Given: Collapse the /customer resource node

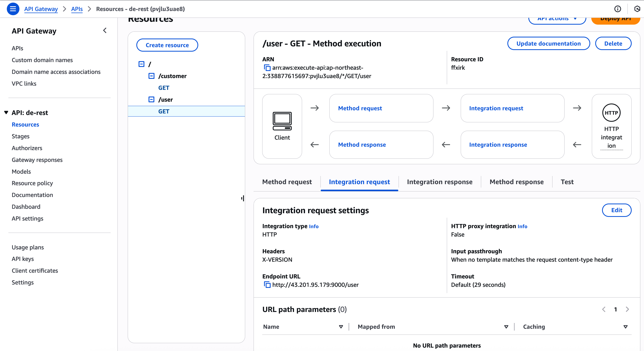Looking at the screenshot, I should click(151, 76).
